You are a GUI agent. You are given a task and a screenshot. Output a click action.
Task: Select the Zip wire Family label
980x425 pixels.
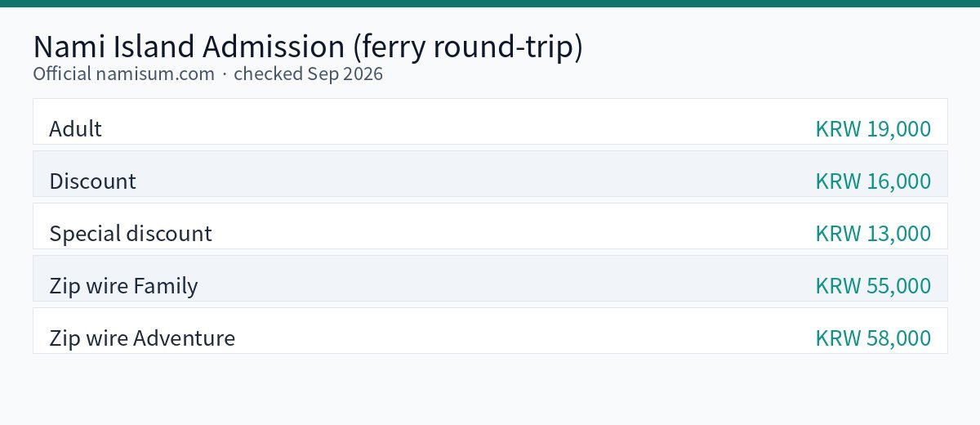(x=123, y=286)
